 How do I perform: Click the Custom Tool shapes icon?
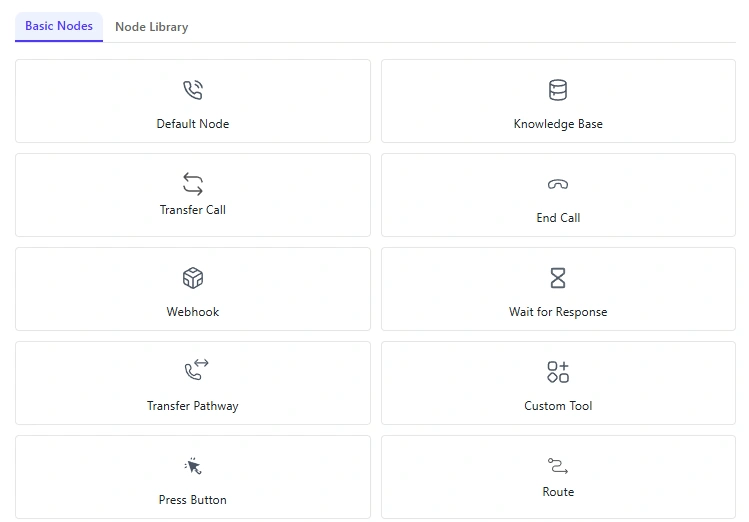[558, 372]
